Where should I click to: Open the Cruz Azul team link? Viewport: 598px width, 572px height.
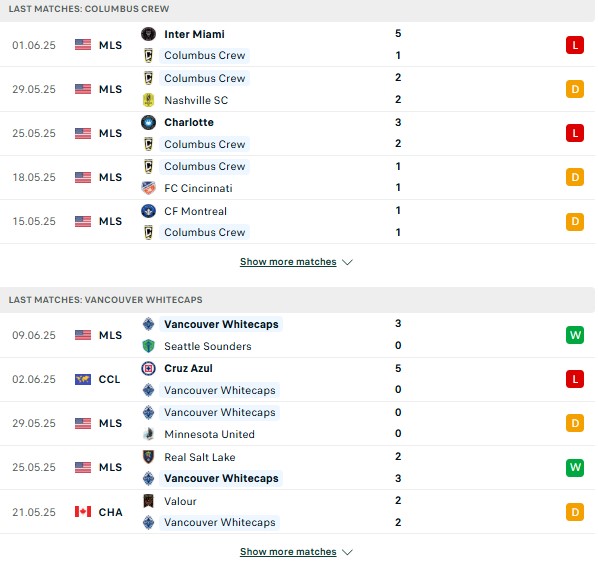[188, 368]
